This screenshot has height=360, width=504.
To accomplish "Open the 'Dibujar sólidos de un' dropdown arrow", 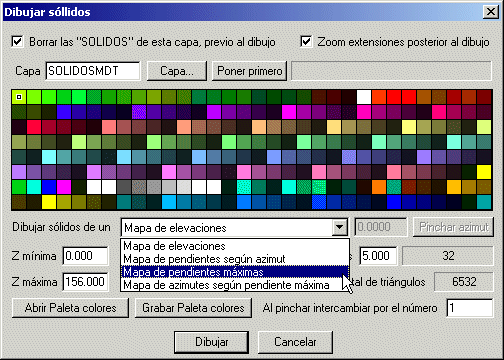I will (339, 227).
